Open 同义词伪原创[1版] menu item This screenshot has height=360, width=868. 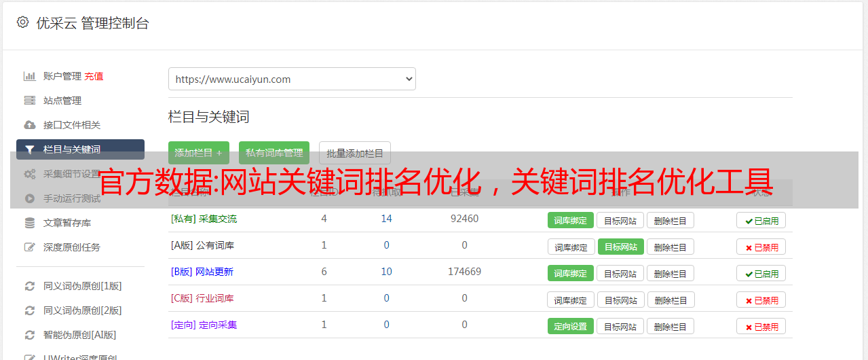click(x=83, y=286)
